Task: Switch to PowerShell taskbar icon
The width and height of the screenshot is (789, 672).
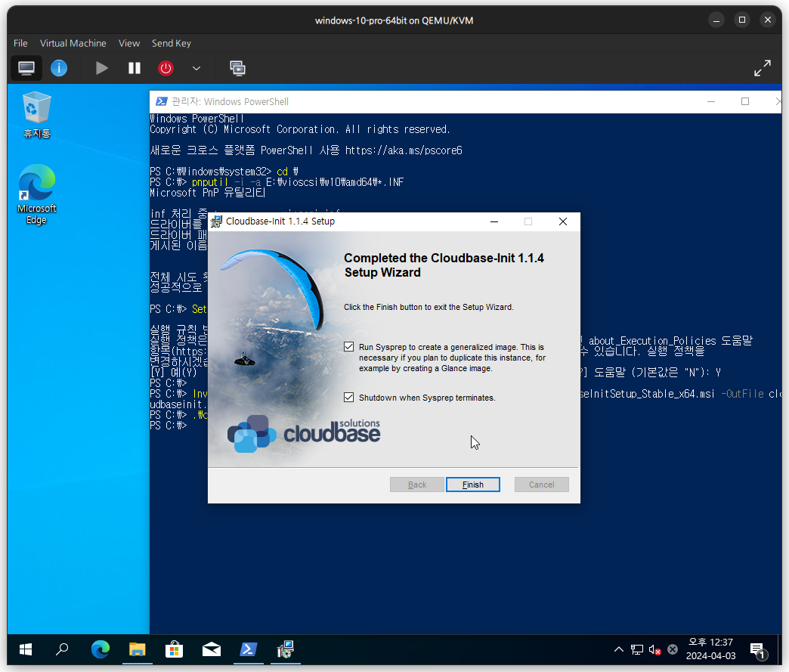Action: coord(249,649)
